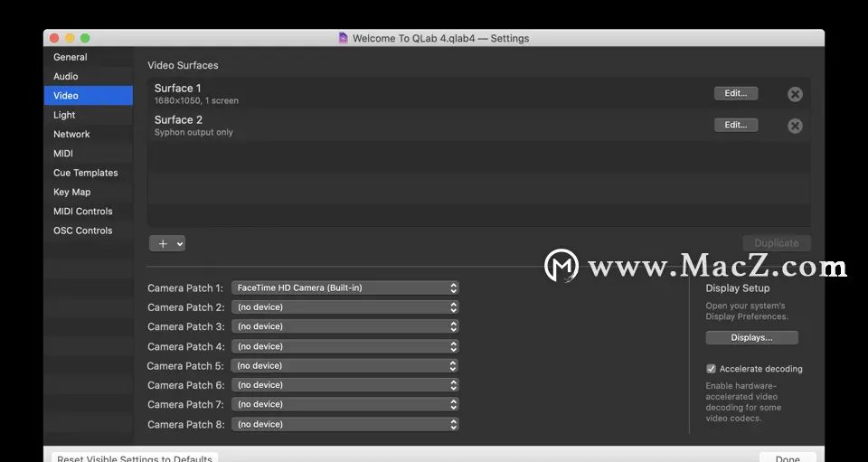Open Camera Patch 7 device dropdown
868x462 pixels.
[x=344, y=404]
